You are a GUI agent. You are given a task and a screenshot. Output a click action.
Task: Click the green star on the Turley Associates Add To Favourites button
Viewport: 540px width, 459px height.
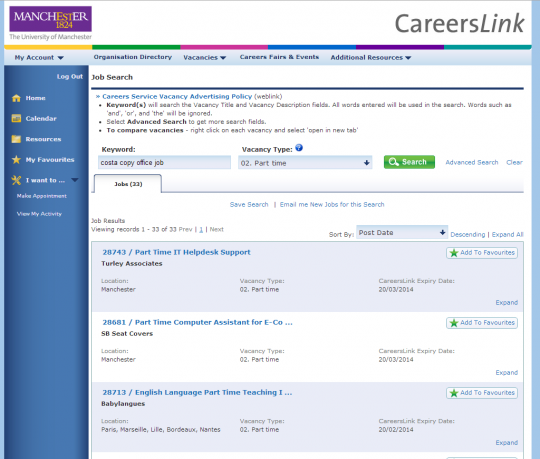pos(454,253)
